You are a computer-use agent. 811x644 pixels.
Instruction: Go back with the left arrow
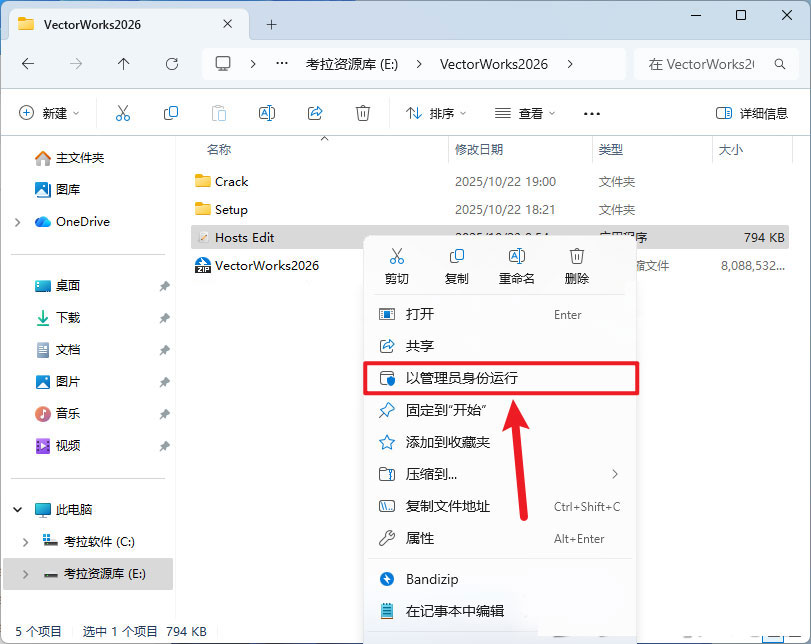tap(28, 64)
